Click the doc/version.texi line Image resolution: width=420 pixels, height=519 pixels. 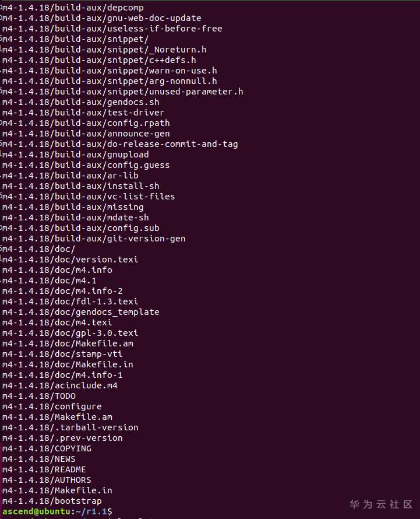[70, 259]
